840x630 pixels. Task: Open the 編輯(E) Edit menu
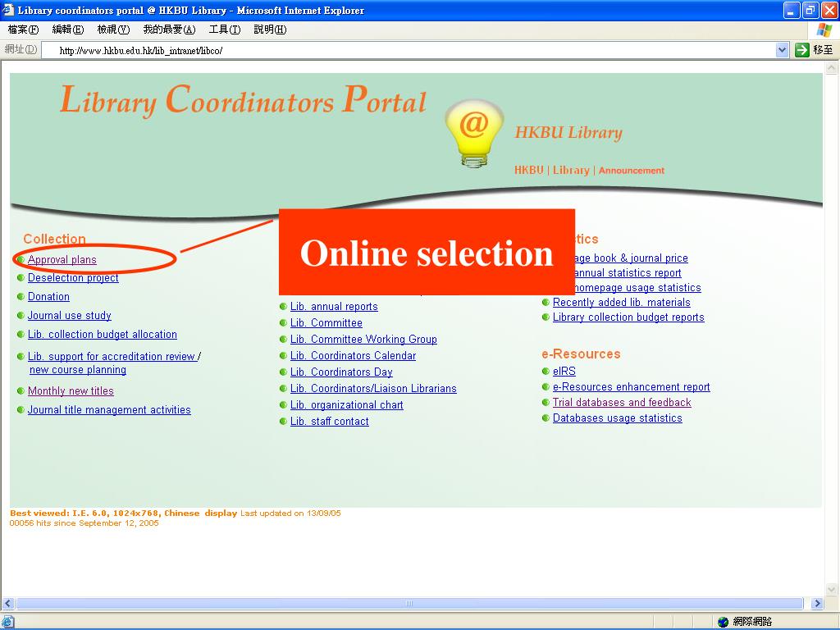[x=68, y=30]
